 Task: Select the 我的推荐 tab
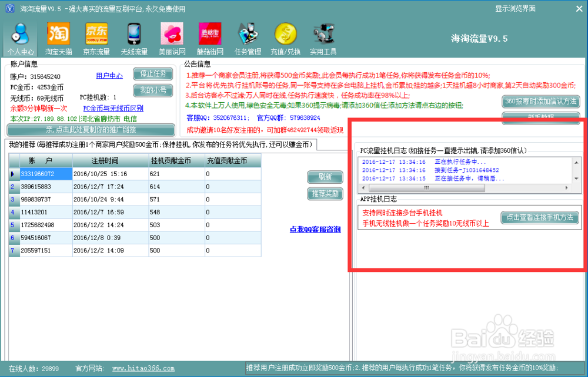click(x=161, y=144)
